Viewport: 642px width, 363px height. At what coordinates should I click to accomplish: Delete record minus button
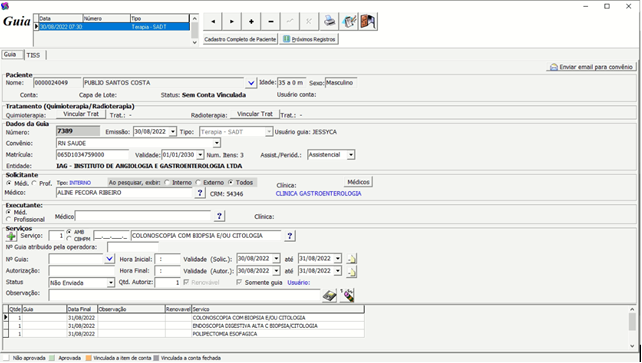pyautogui.click(x=270, y=22)
